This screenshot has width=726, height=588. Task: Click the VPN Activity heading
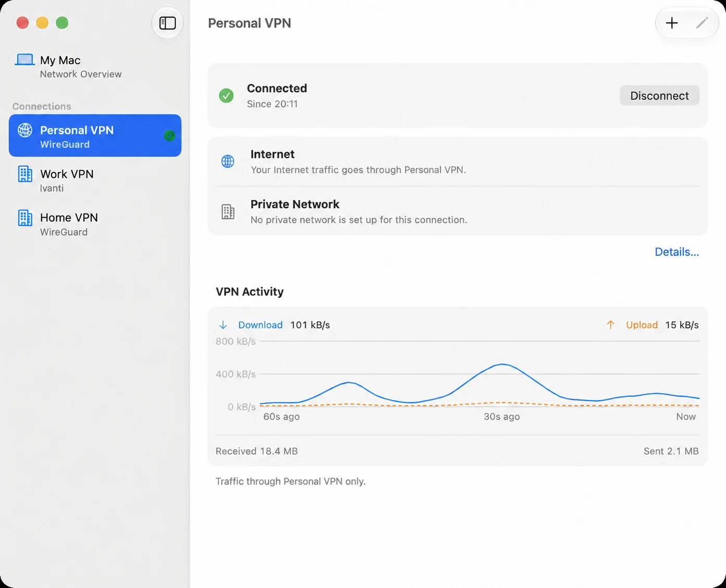250,292
